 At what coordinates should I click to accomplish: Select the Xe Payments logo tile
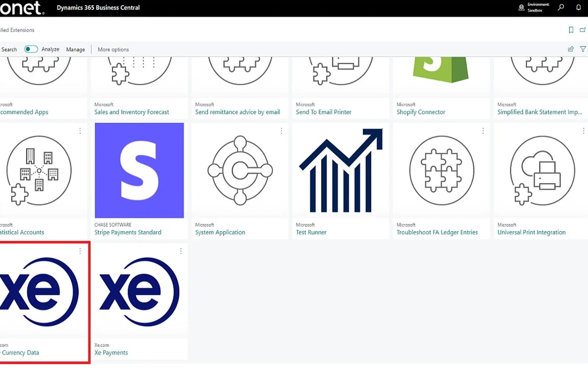pyautogui.click(x=139, y=291)
